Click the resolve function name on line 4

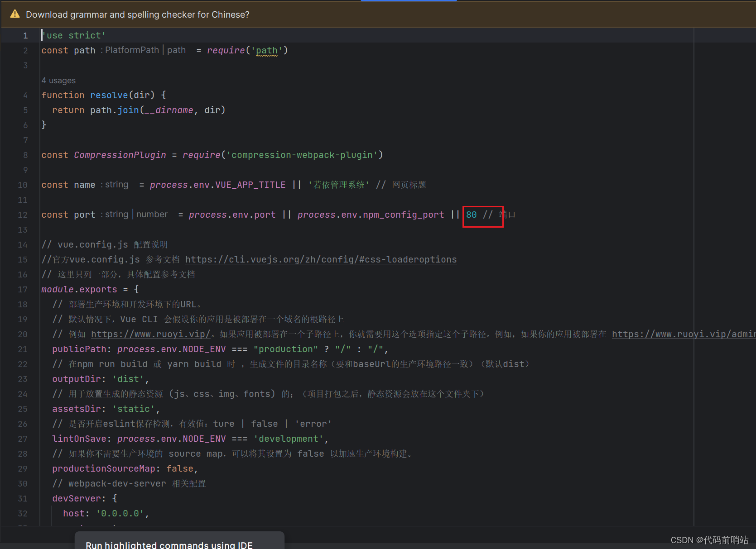[109, 95]
